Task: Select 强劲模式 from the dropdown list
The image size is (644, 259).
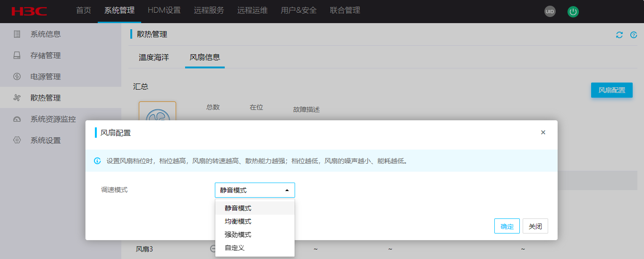Action: (255, 234)
